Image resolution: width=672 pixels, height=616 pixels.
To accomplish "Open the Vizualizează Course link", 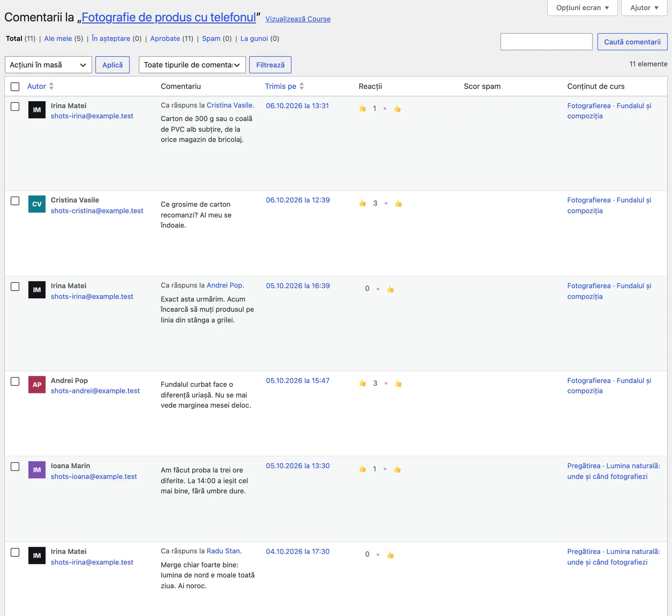I will (x=298, y=19).
